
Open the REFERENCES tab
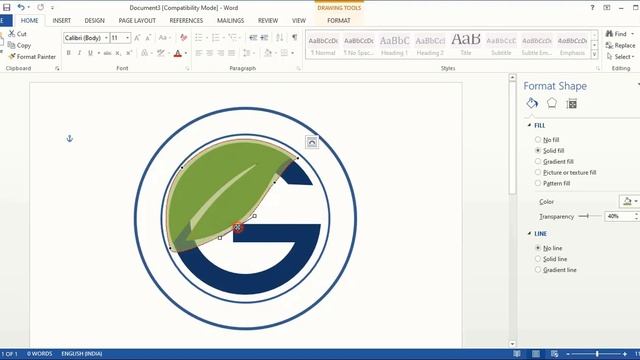click(x=186, y=20)
